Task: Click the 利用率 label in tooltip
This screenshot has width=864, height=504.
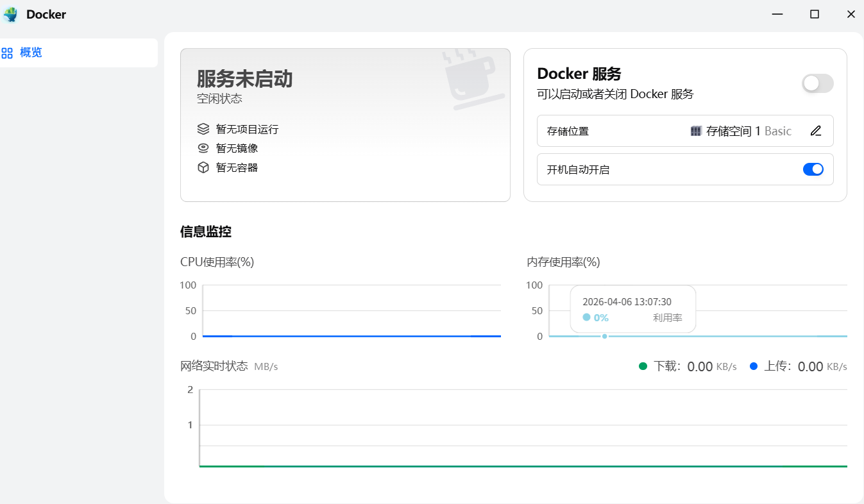Action: pos(668,317)
